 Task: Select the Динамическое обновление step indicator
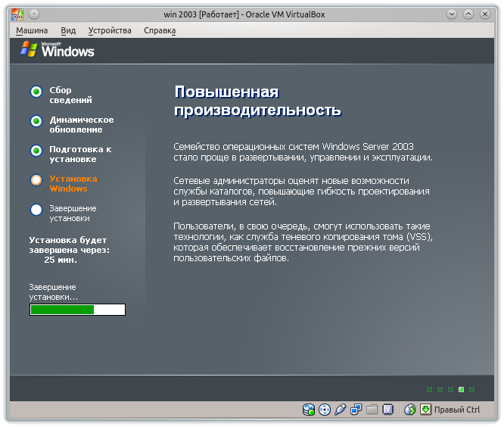pyautogui.click(x=36, y=121)
